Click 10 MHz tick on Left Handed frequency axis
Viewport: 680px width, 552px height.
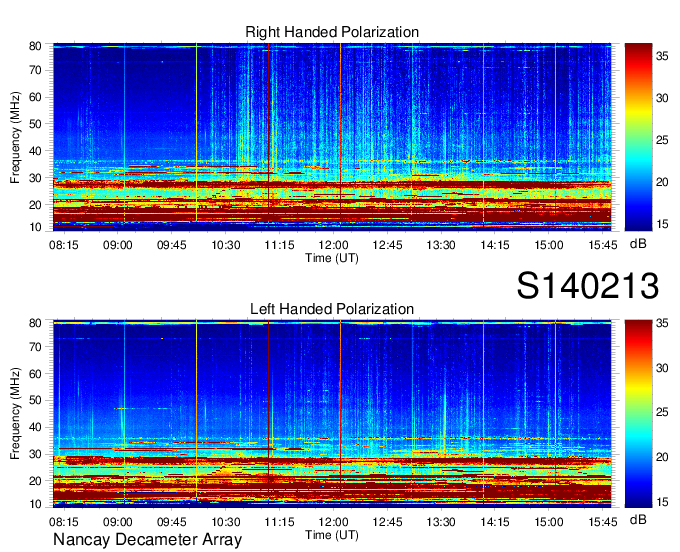point(35,504)
